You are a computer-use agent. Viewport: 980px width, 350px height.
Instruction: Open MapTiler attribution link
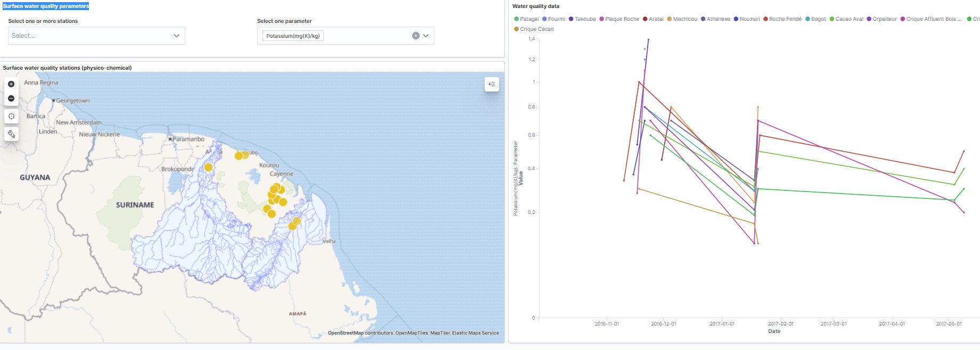click(x=440, y=333)
